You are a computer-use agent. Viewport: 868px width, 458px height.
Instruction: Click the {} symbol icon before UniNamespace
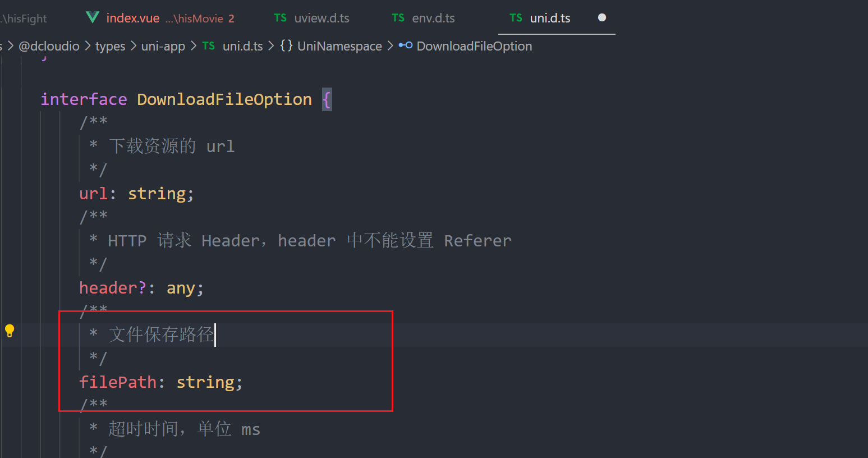(x=285, y=45)
